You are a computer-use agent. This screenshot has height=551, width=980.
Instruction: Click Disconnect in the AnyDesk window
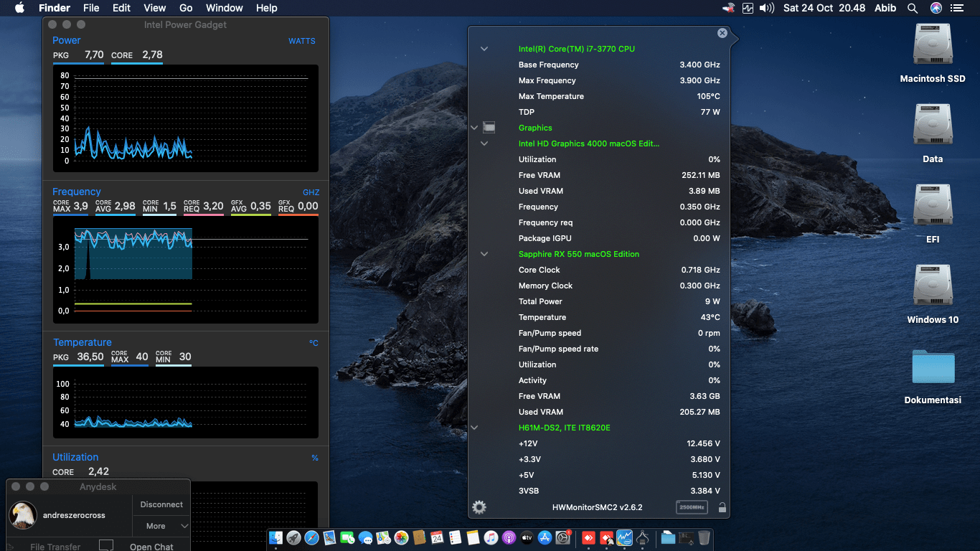tap(161, 504)
